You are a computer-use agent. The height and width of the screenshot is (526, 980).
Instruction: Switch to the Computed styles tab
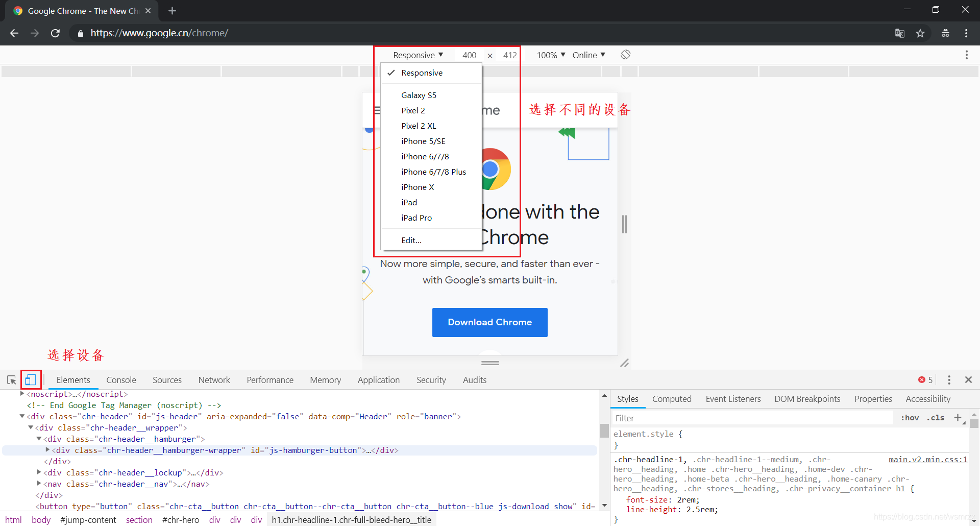click(x=672, y=399)
